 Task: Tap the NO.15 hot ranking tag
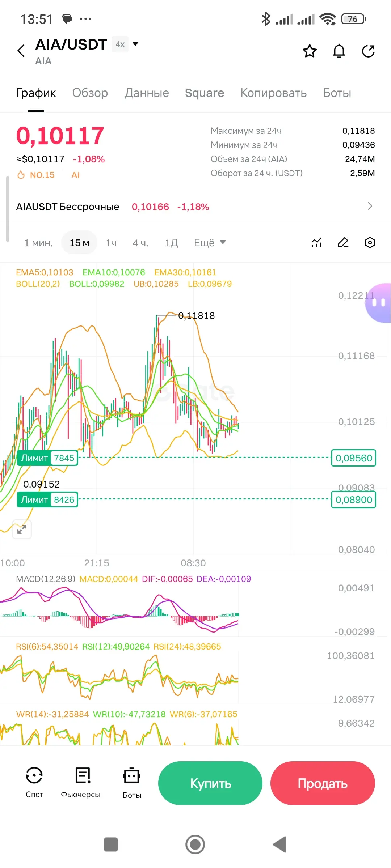coord(36,175)
